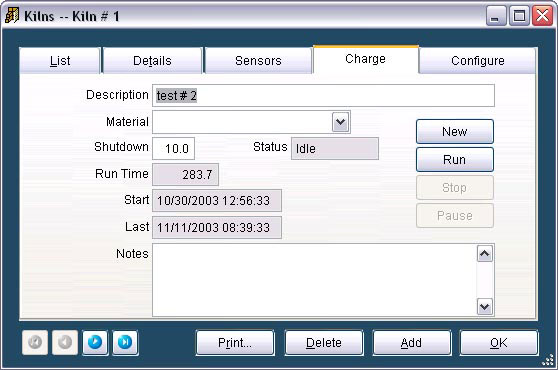Click the Kilns app icon in title bar

[12, 16]
